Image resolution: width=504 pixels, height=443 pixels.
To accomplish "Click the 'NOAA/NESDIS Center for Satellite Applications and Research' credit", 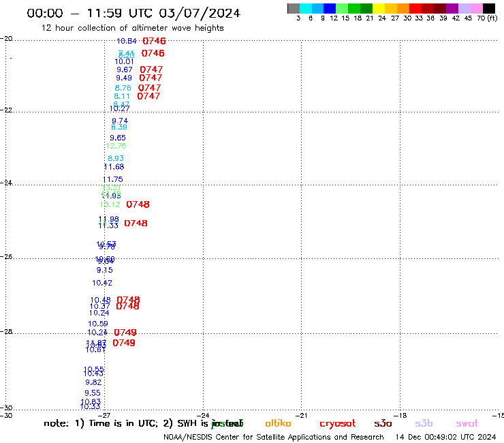I will pos(274,437).
